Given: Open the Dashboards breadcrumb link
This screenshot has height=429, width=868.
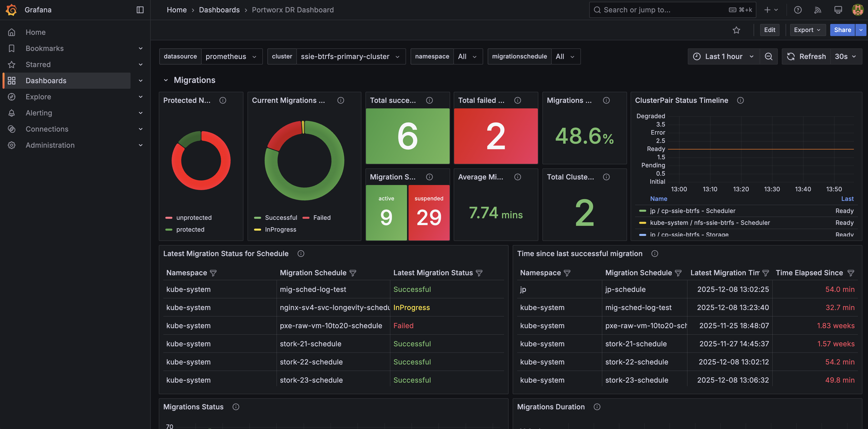Looking at the screenshot, I should (x=219, y=10).
